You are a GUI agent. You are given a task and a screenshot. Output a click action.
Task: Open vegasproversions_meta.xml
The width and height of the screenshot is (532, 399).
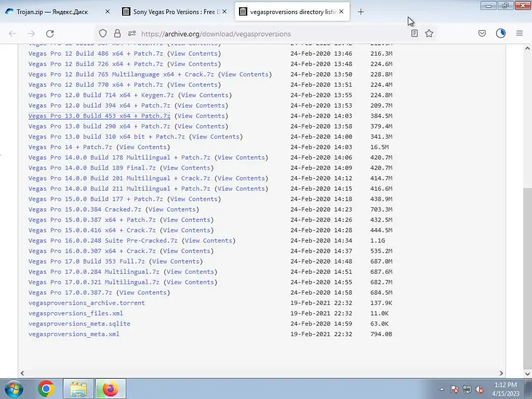pyautogui.click(x=74, y=334)
